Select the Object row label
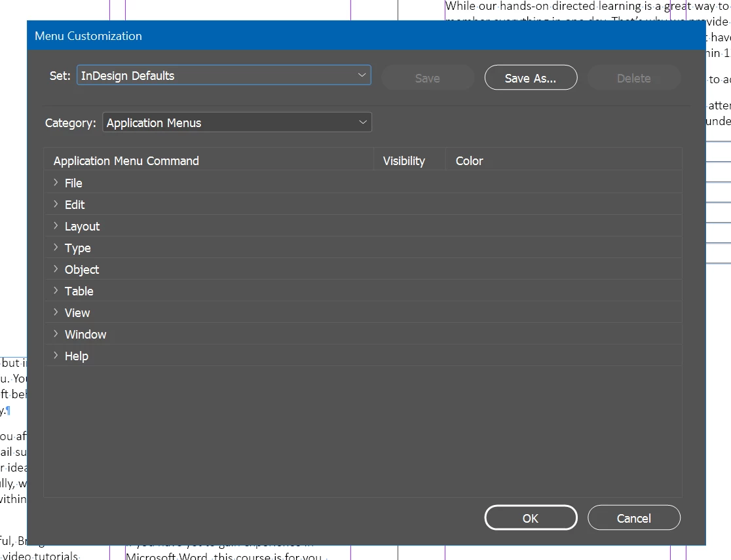Image resolution: width=731 pixels, height=560 pixels. [x=82, y=269]
